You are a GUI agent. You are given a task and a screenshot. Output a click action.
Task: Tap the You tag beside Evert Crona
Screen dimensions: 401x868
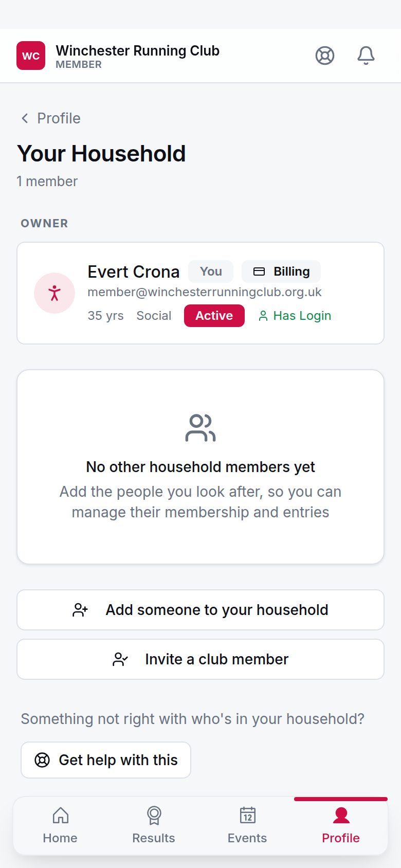click(211, 272)
